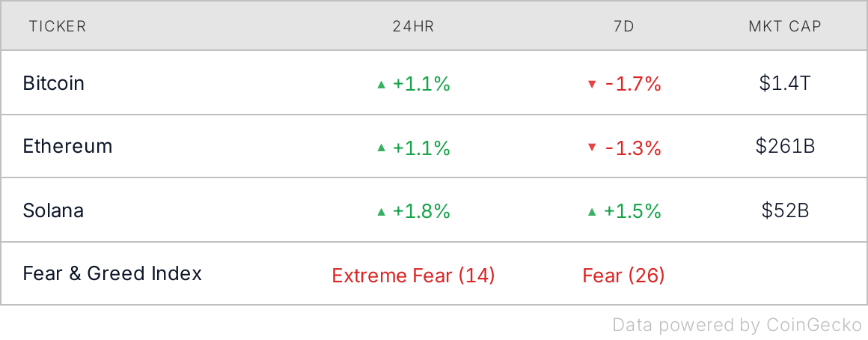This screenshot has height=340, width=868.
Task: Click the Extreme Fear (14) value
Action: [413, 275]
